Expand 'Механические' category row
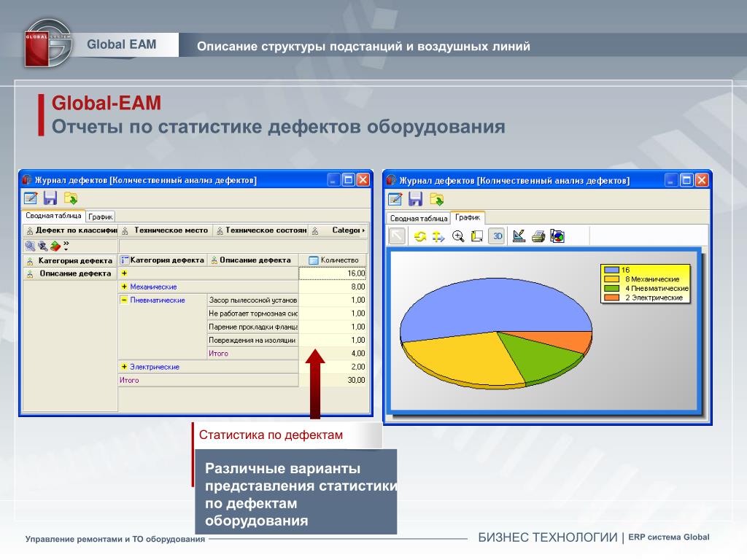The image size is (747, 560). 124,287
